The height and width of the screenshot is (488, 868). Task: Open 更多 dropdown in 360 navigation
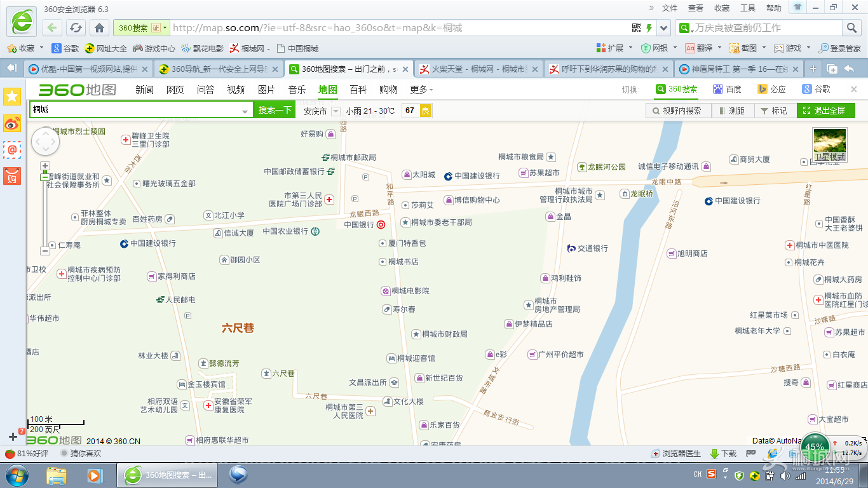(421, 90)
